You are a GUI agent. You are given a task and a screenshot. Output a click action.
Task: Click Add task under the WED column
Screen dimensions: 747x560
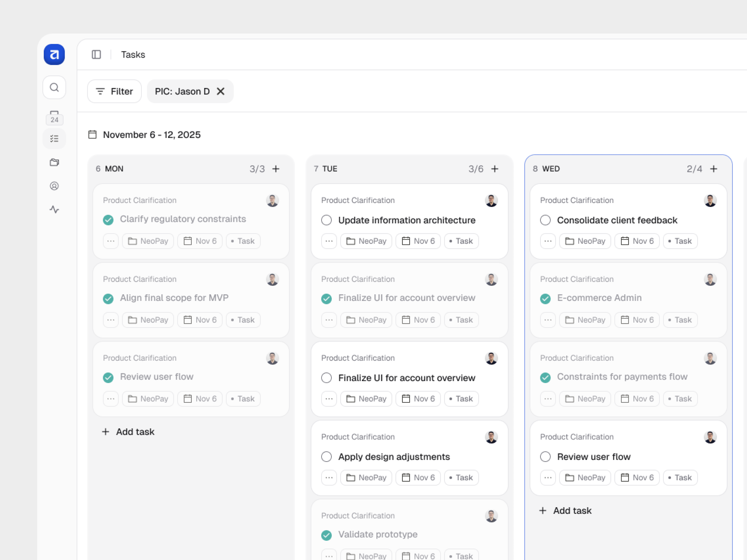pyautogui.click(x=565, y=511)
